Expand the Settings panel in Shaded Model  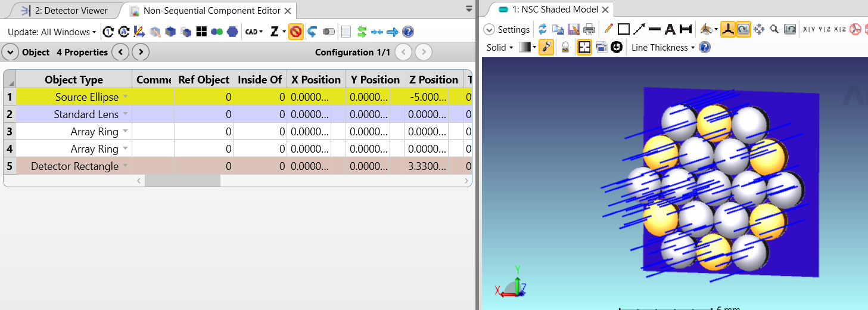coord(506,29)
